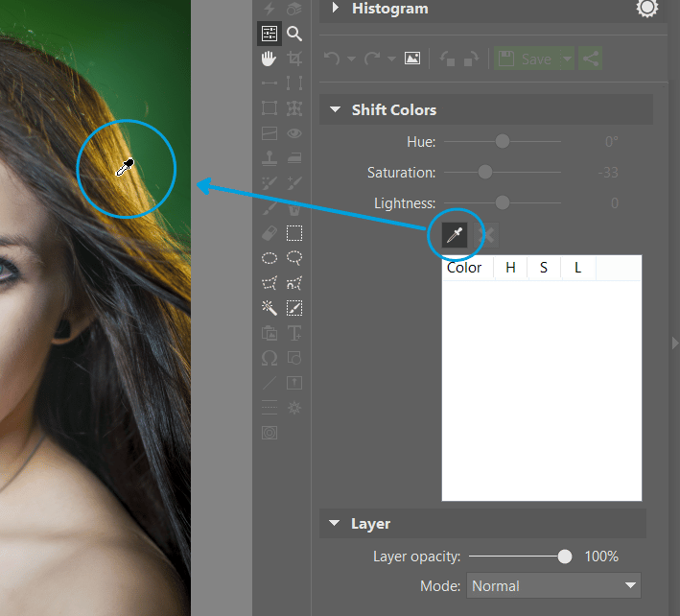Select the concentric circles in square tool

click(270, 433)
